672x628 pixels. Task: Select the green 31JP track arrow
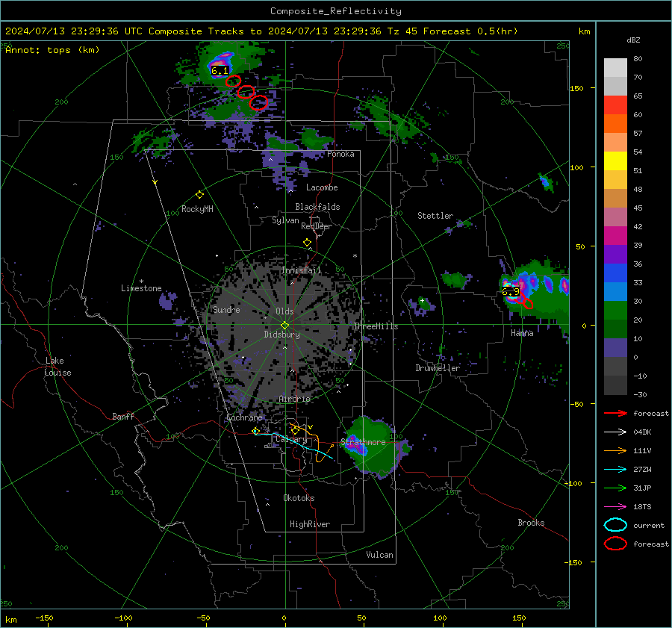click(x=615, y=488)
